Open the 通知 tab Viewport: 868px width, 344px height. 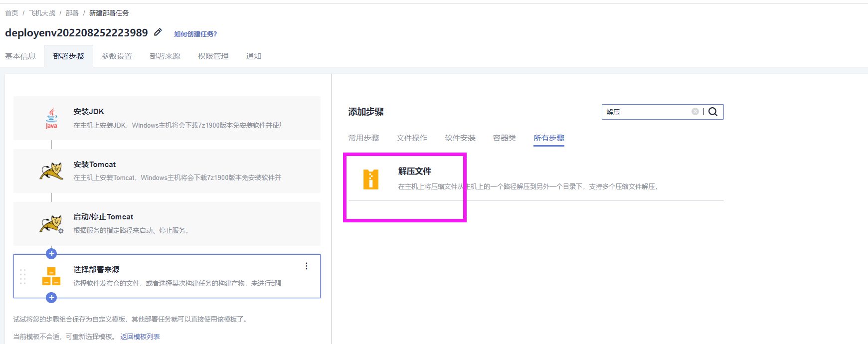coord(254,56)
